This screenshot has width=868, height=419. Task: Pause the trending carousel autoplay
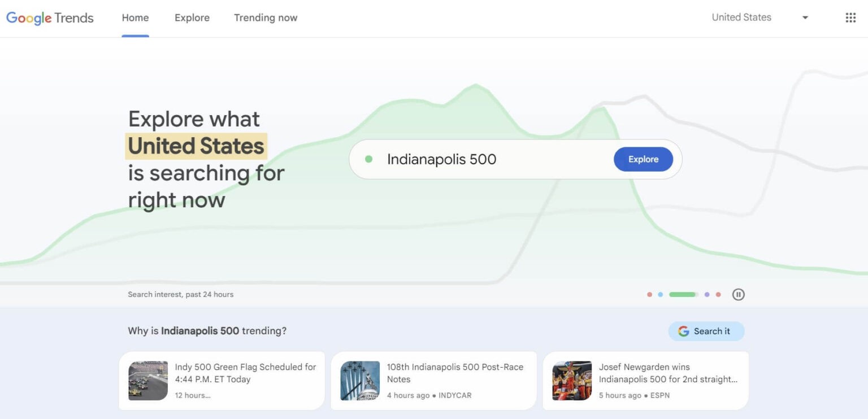(738, 294)
